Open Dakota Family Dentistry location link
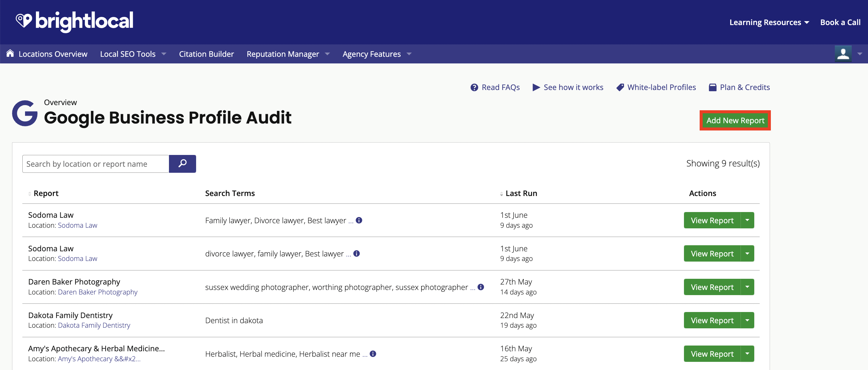The image size is (868, 370). click(x=94, y=326)
